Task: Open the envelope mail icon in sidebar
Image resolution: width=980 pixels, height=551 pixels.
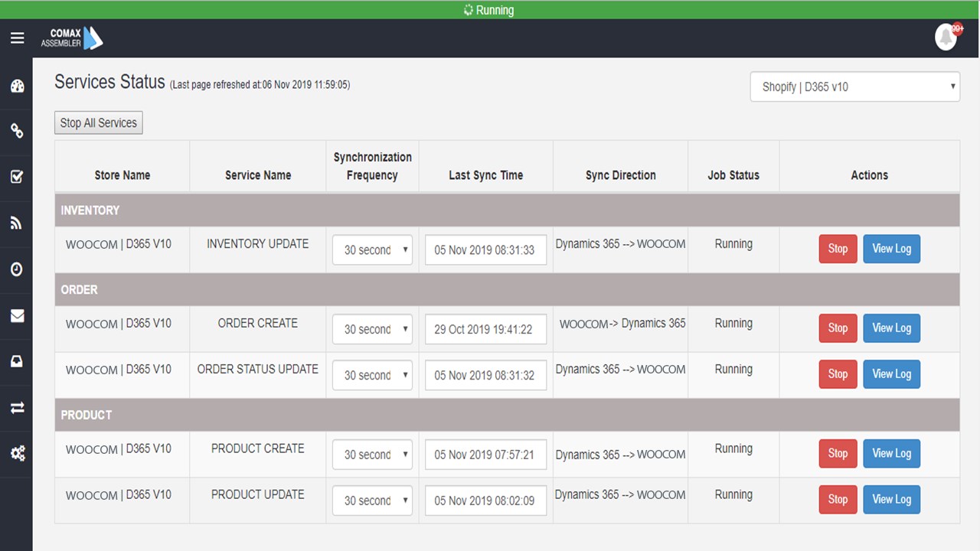Action: (x=17, y=315)
